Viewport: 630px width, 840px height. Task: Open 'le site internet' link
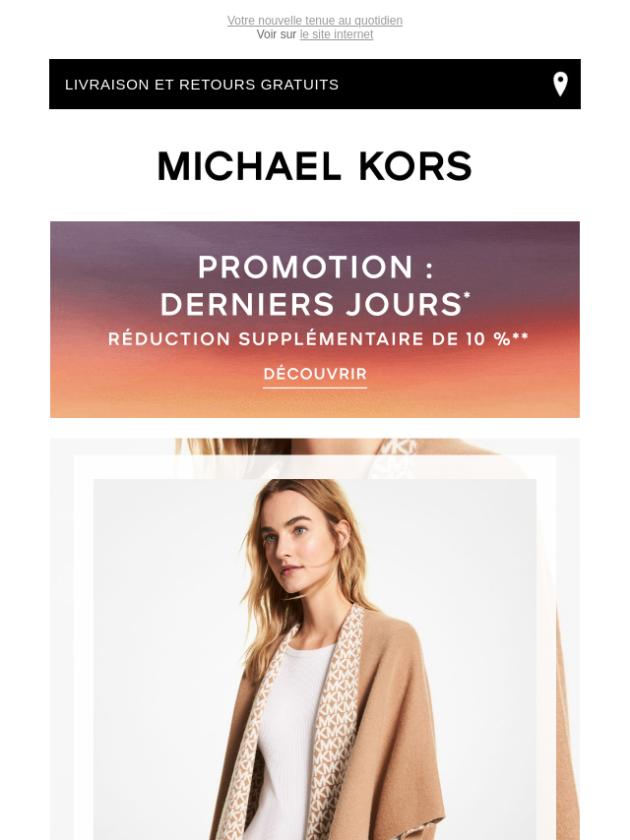click(337, 34)
